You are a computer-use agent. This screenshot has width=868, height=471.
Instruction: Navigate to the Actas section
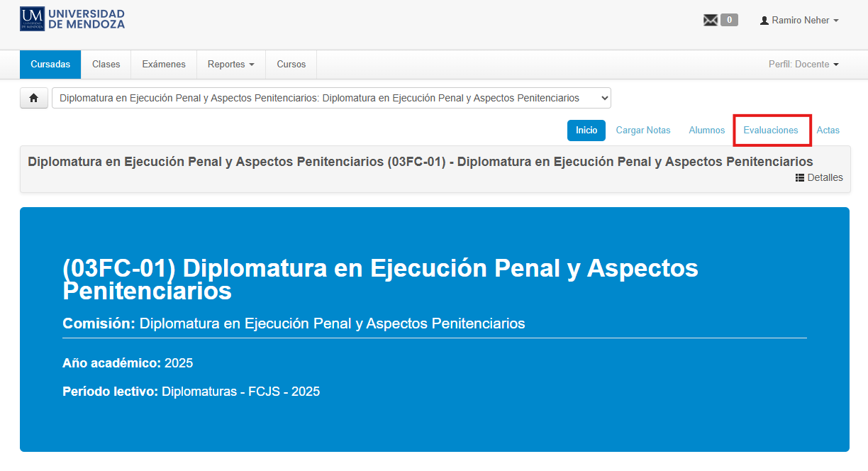(x=828, y=131)
